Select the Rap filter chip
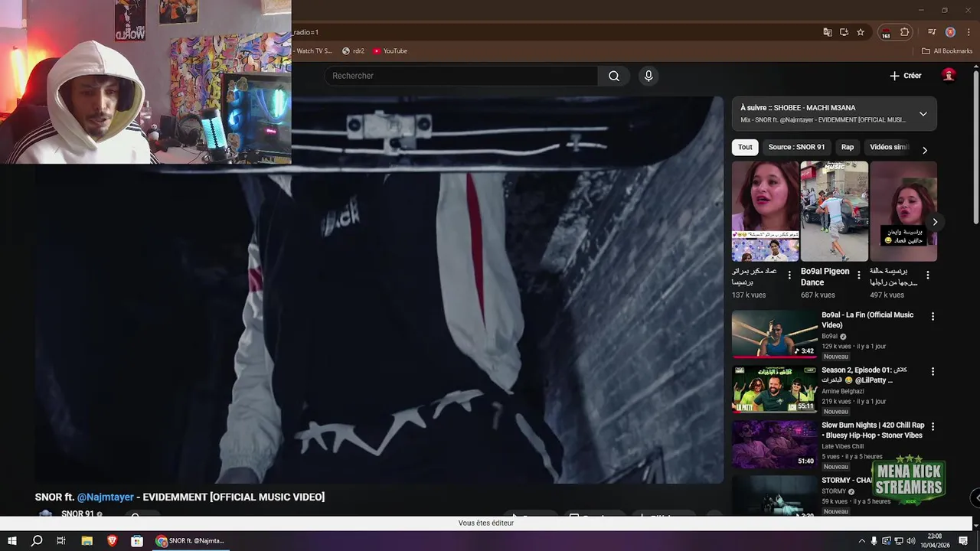 pos(848,147)
